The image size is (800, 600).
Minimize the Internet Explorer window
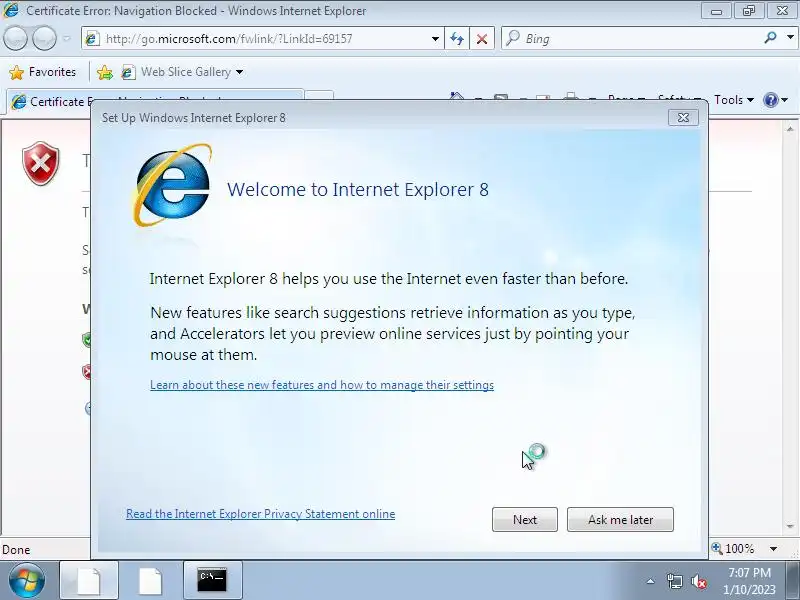tap(716, 11)
